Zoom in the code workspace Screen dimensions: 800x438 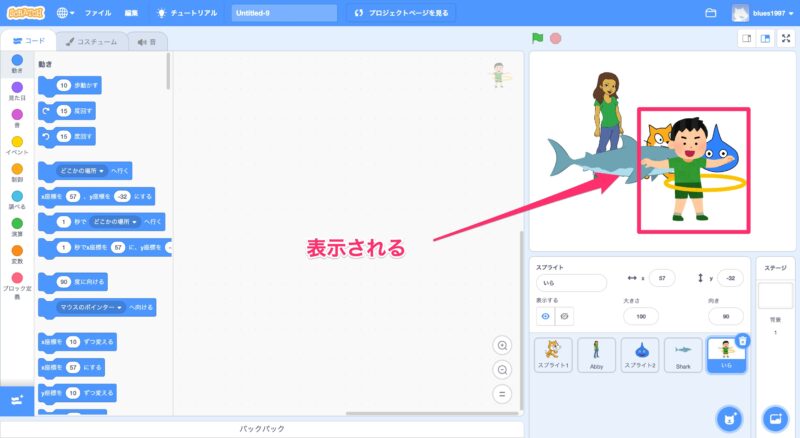[x=502, y=345]
